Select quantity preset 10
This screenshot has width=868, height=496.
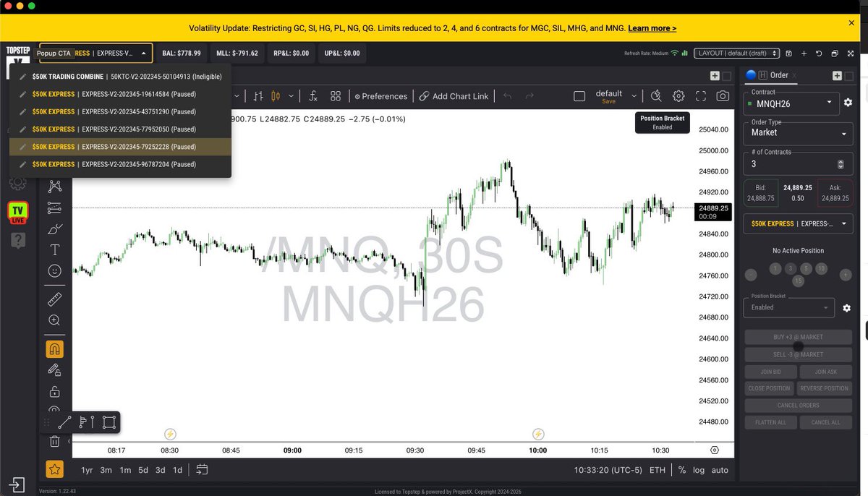[x=821, y=268]
